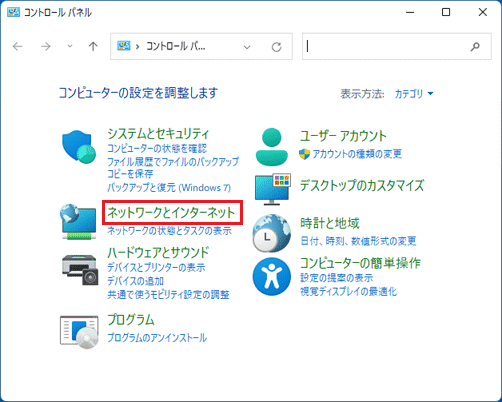The height and width of the screenshot is (402, 502).
Task: Maximize the Control Panel window
Action: [446, 12]
